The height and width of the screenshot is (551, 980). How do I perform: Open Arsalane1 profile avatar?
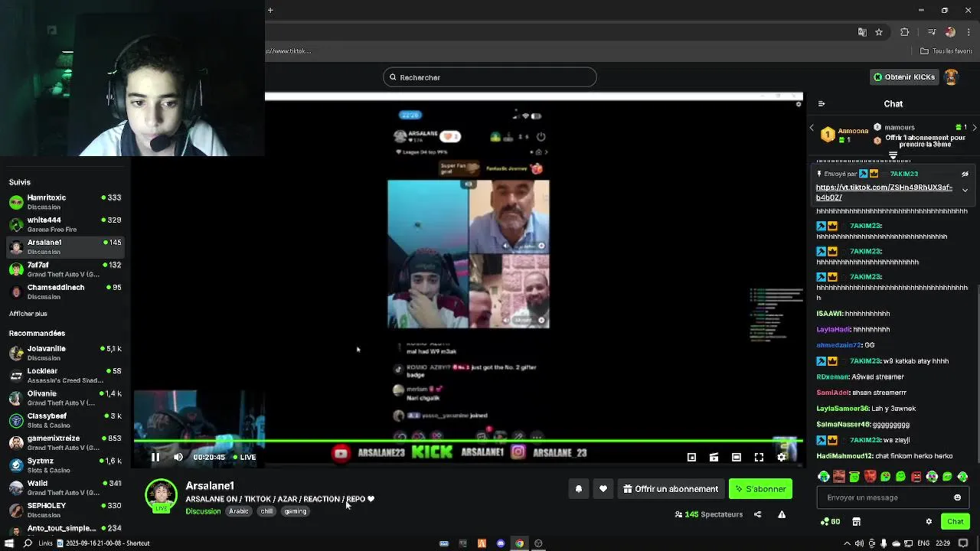click(x=162, y=496)
